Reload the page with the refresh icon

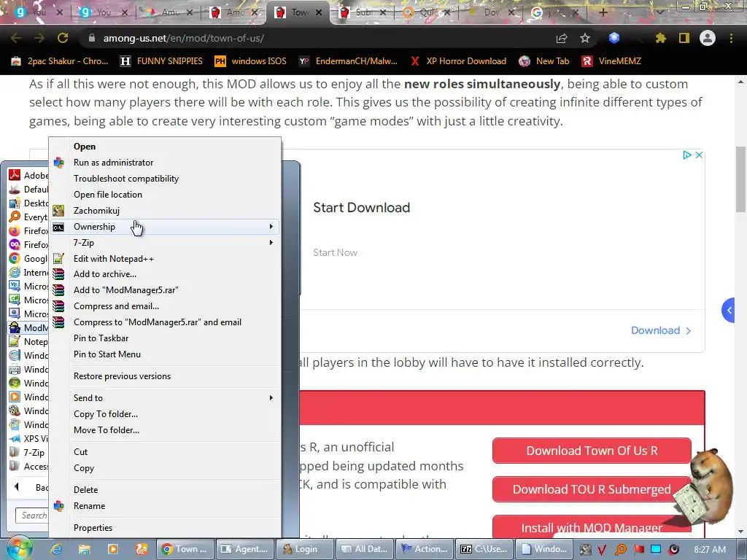(63, 38)
